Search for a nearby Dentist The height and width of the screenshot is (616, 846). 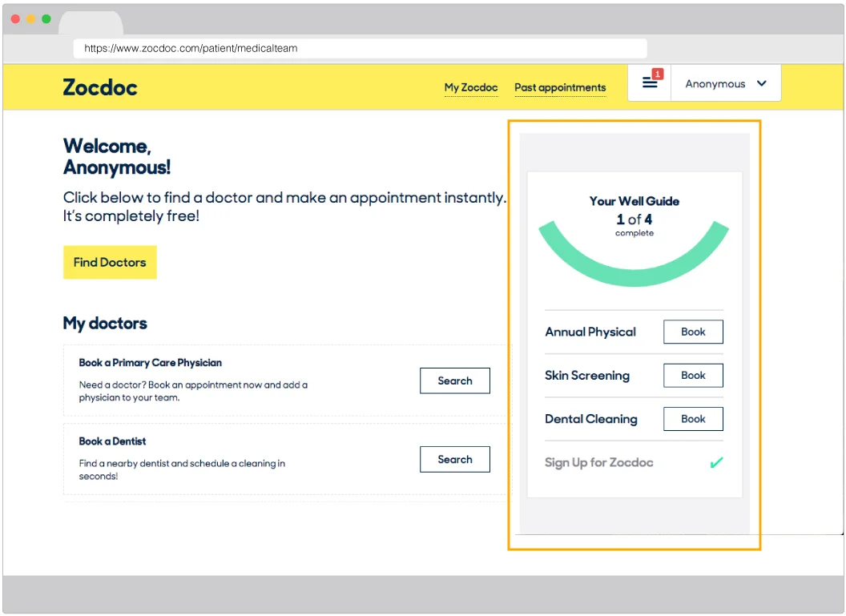coord(455,460)
